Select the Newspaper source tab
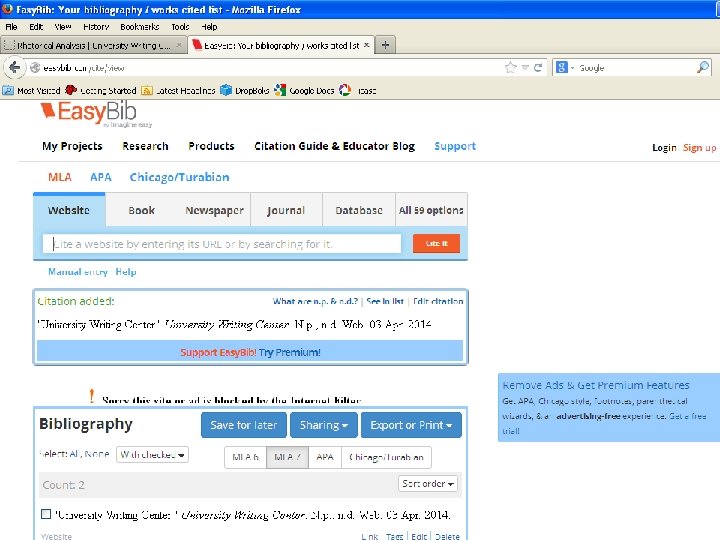The width and height of the screenshot is (720, 540). click(x=214, y=210)
